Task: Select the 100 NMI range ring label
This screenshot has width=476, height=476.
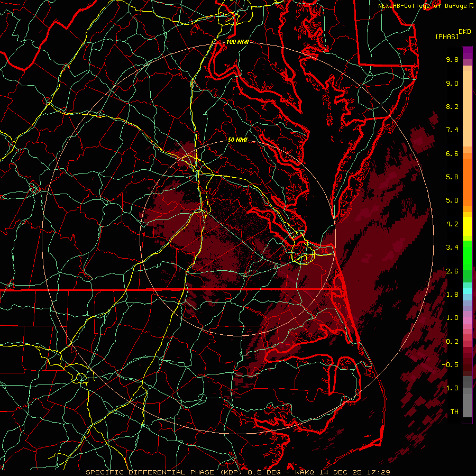Action: (x=237, y=42)
